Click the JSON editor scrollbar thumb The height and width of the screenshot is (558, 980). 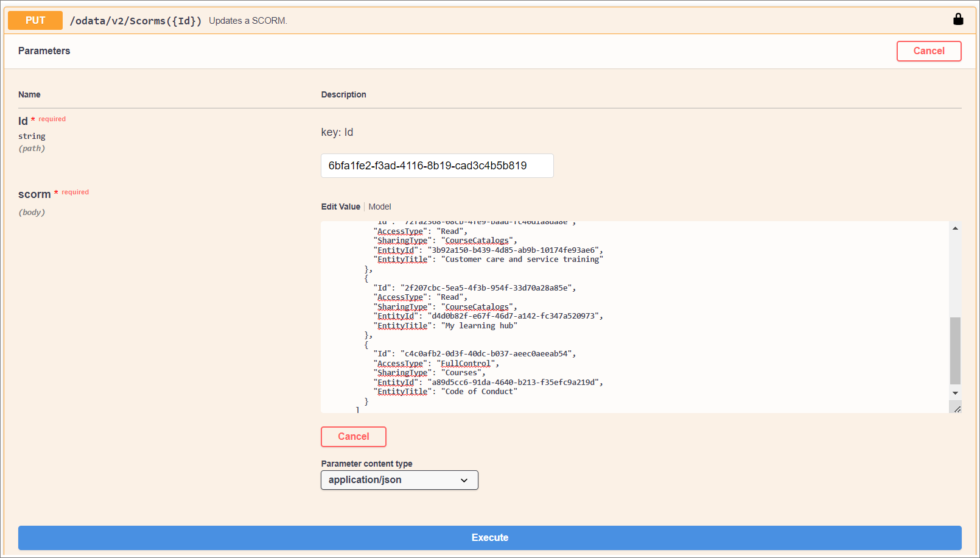coord(955,350)
